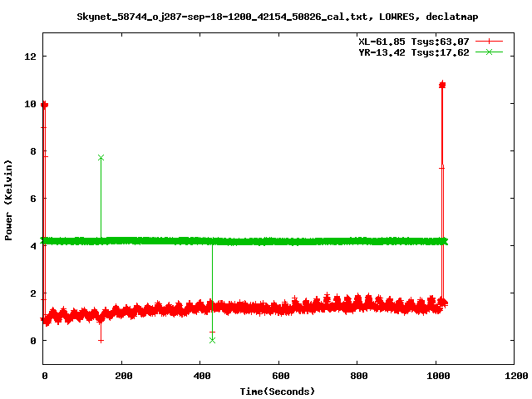The height and width of the screenshot is (399, 532).
Task: Click x-axis tick label 400
Action: (201, 376)
